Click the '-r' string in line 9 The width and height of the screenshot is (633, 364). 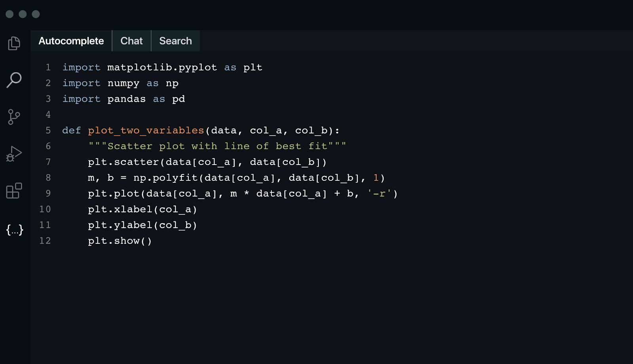[379, 193]
